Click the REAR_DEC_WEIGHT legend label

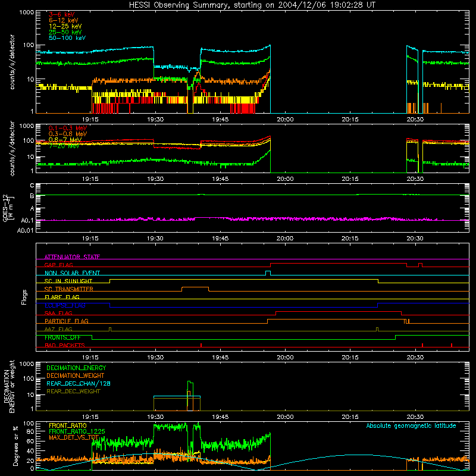[x=73, y=392]
